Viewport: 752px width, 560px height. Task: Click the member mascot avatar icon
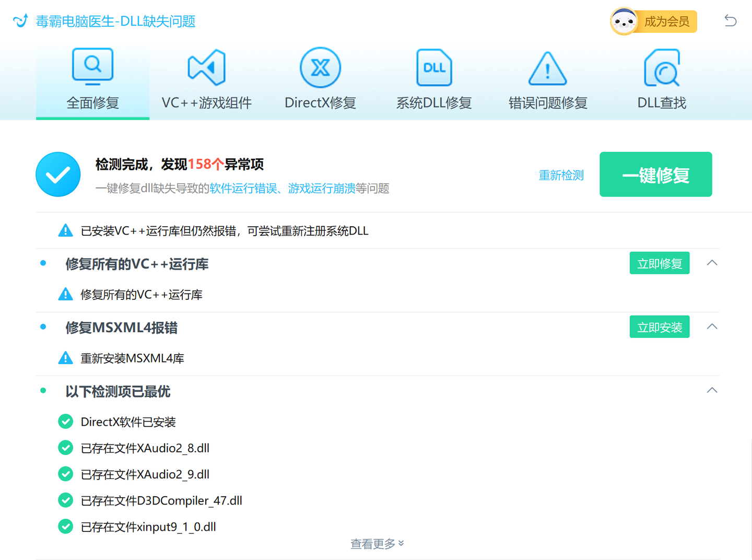[x=624, y=21]
